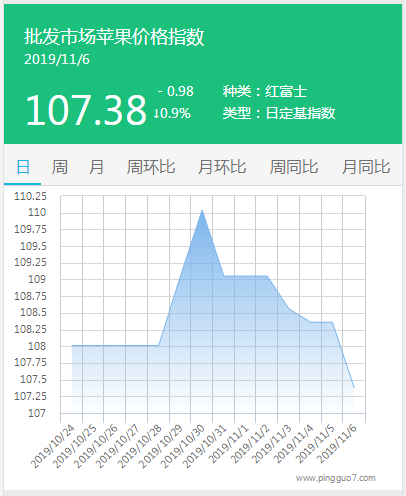Open the www.pingguo7.com link
The image size is (406, 496).
pyautogui.click(x=336, y=478)
